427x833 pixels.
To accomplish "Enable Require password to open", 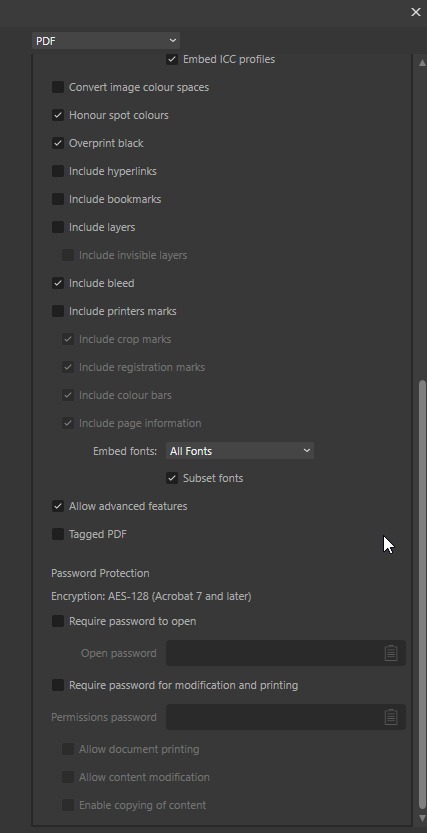I will 58,621.
